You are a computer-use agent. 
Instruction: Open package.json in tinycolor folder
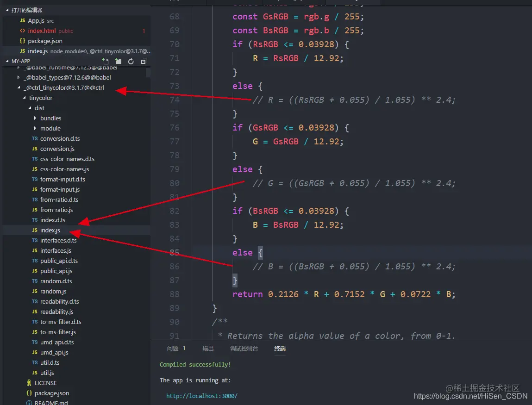(51, 393)
